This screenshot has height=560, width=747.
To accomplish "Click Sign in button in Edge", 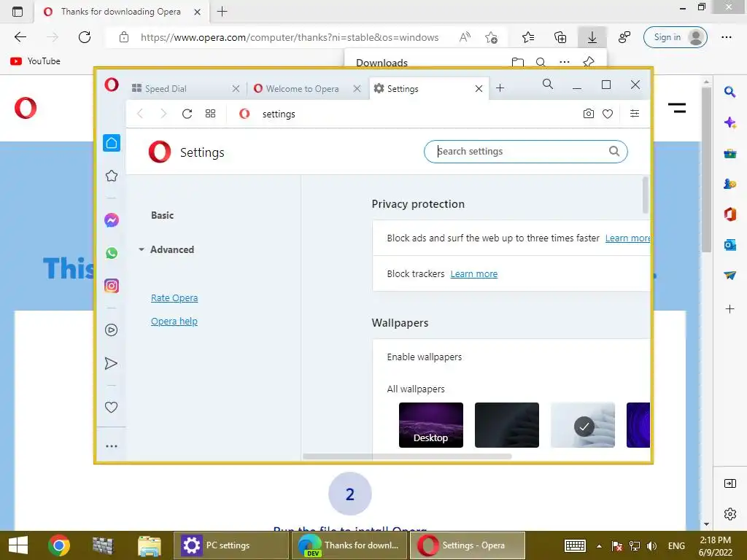I will [x=675, y=37].
